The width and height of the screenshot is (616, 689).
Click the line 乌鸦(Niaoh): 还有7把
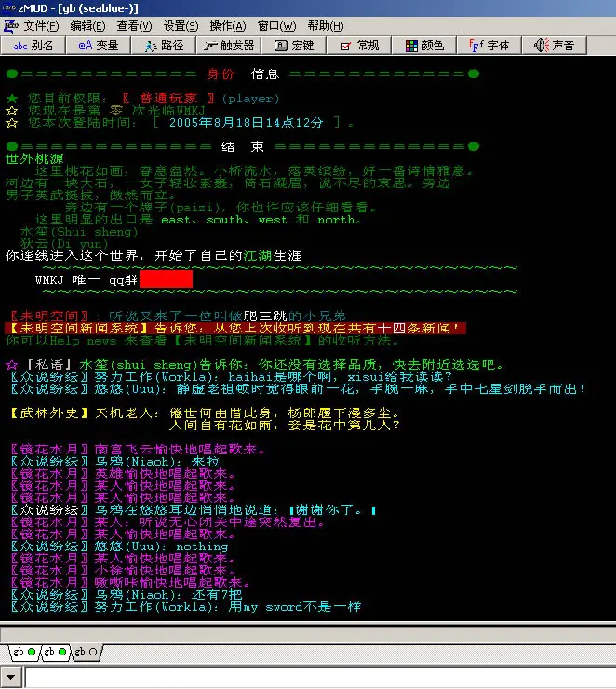click(126, 595)
